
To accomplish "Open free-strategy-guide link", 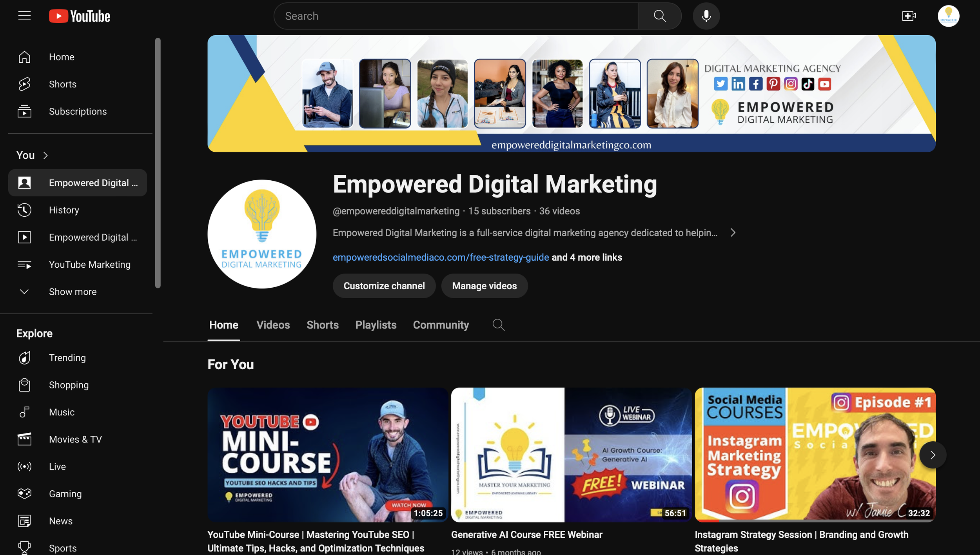I will [441, 258].
